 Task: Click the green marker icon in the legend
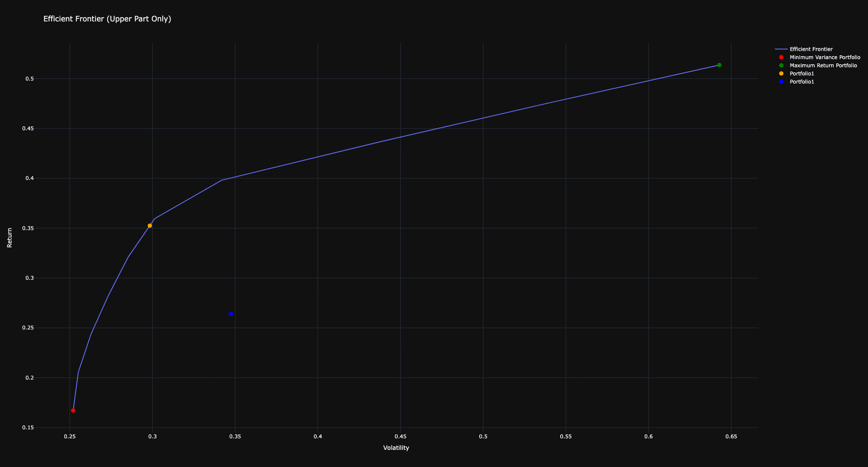[x=781, y=66]
